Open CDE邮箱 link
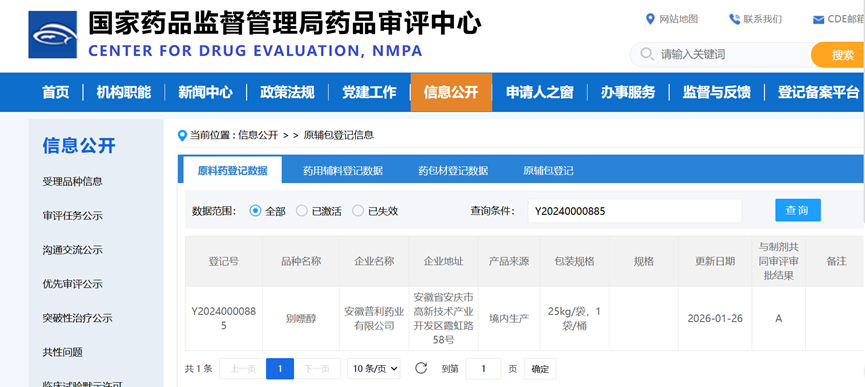This screenshot has height=387, width=865. 846,19
